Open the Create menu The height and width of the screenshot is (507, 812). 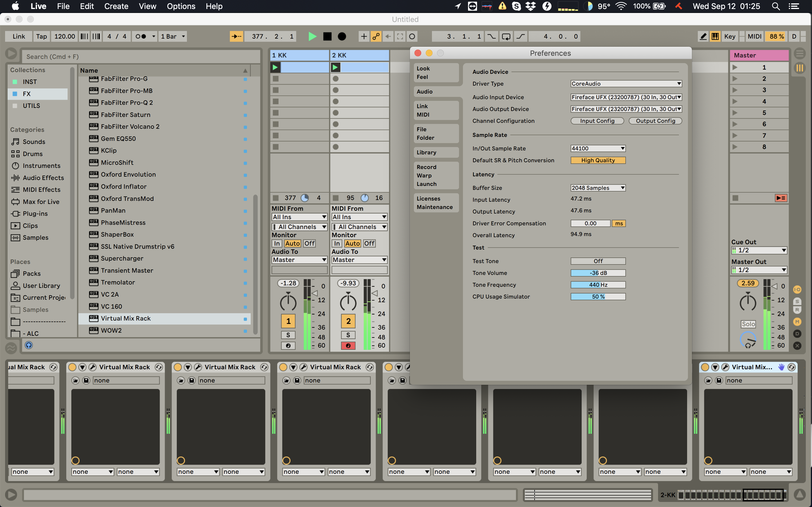coord(116,6)
